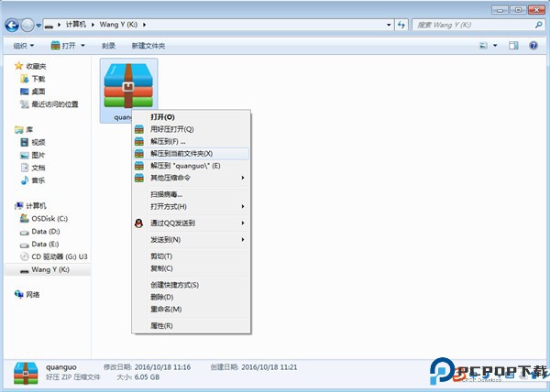This screenshot has width=550, height=392.
Task: Click 刻录 button in toolbar
Action: (108, 45)
